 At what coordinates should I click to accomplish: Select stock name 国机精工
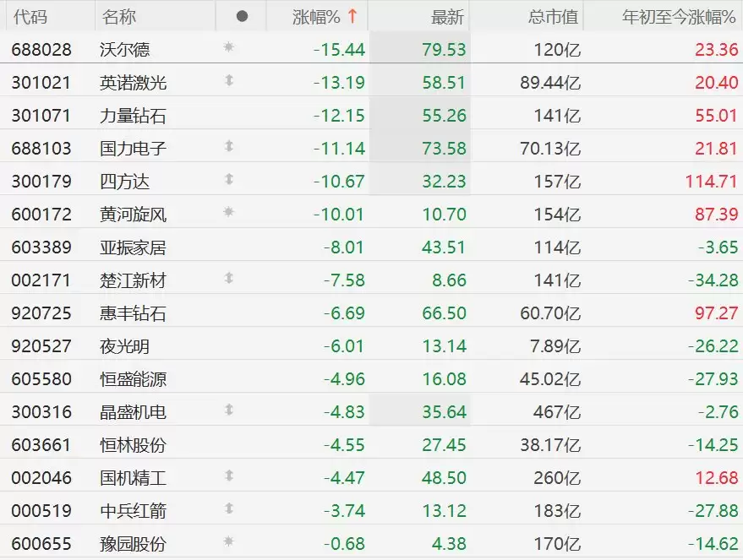pos(134,477)
